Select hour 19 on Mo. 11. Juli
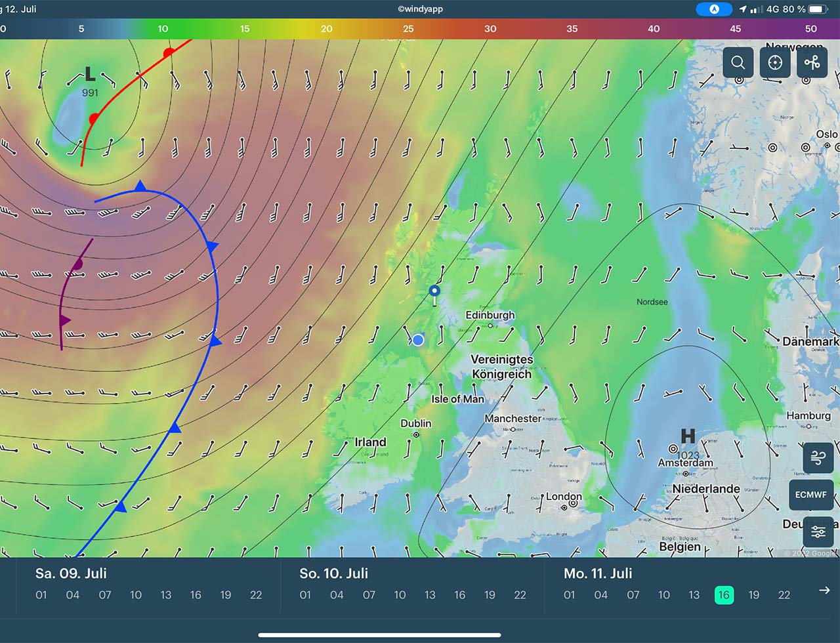This screenshot has height=643, width=840. (754, 595)
